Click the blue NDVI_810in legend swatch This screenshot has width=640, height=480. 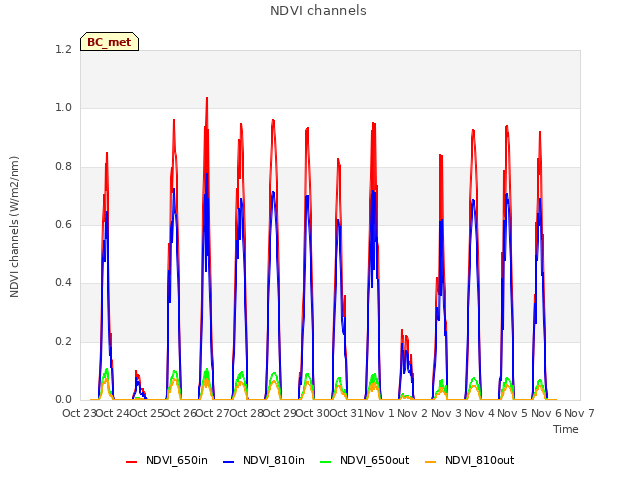point(229,462)
